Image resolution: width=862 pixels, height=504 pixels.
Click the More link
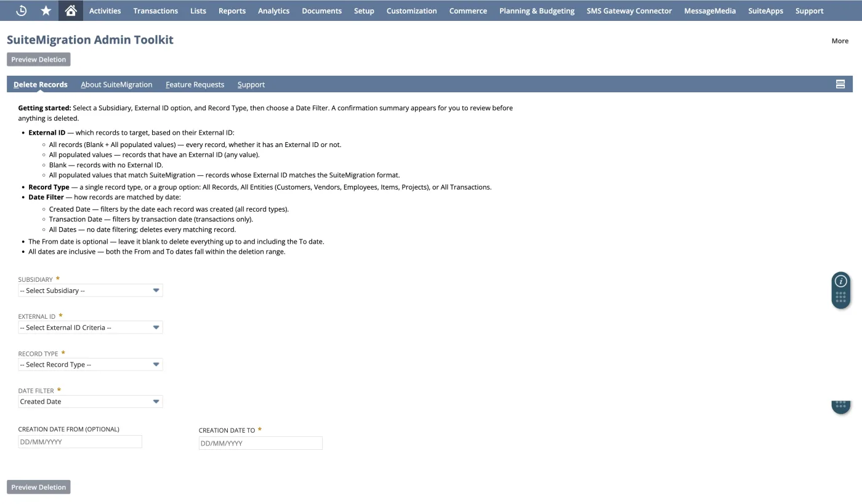(x=840, y=41)
